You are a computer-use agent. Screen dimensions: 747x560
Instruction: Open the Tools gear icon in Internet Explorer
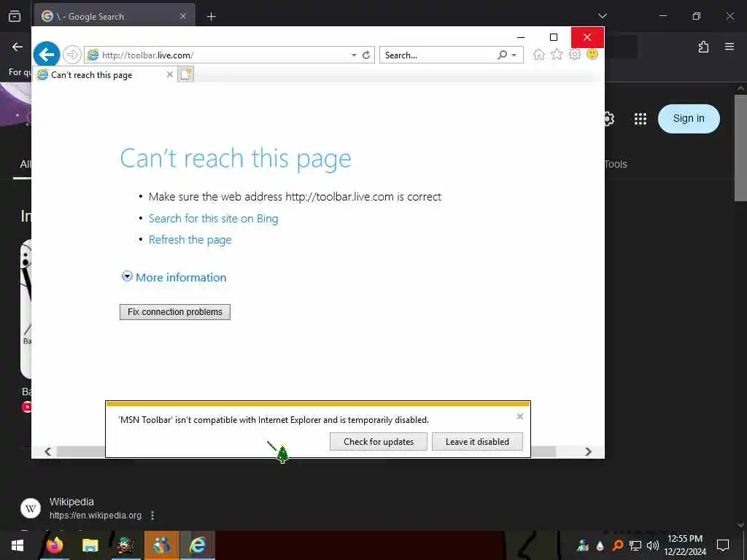click(575, 54)
